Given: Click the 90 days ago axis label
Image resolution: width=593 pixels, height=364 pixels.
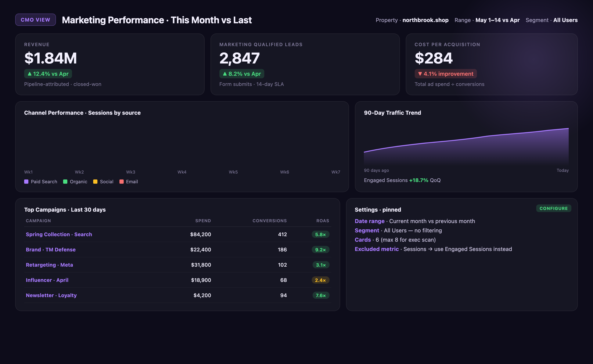Looking at the screenshot, I should [376, 170].
